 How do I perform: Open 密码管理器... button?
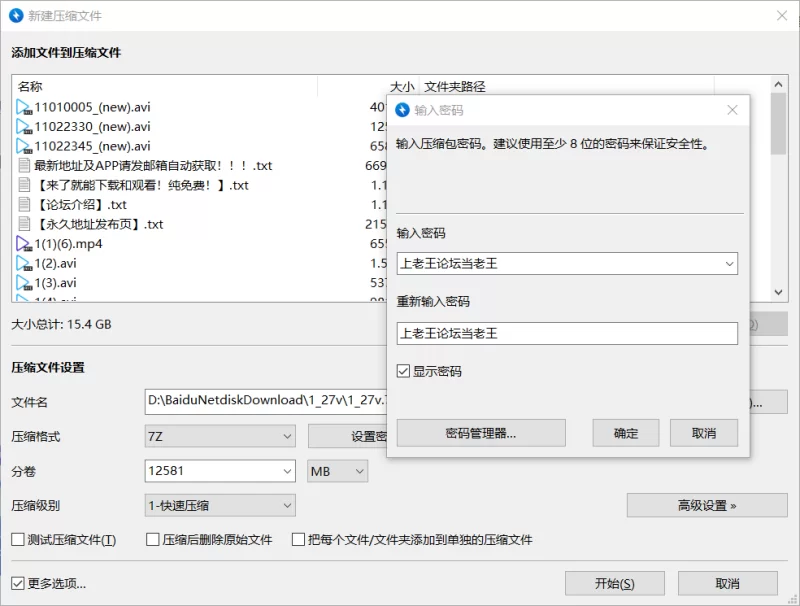tap(481, 433)
